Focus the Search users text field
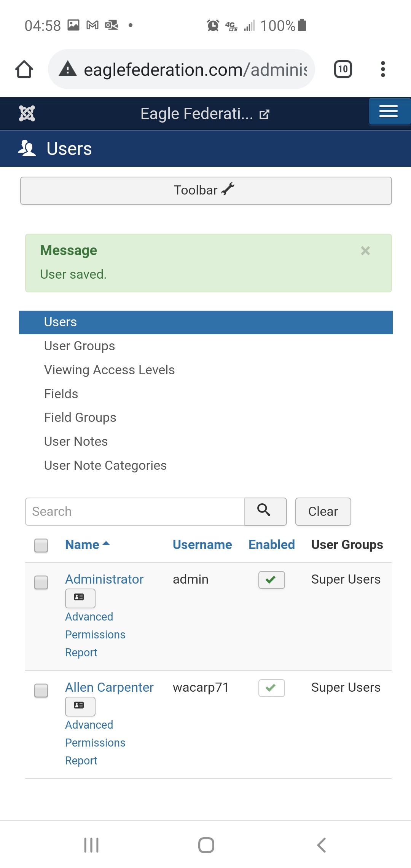Image resolution: width=411 pixels, height=868 pixels. 135,511
